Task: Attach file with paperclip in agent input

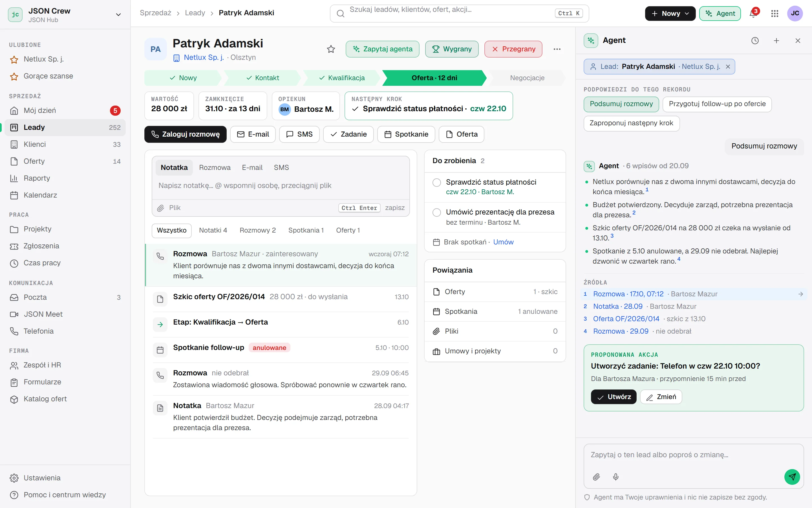Action: 596,477
